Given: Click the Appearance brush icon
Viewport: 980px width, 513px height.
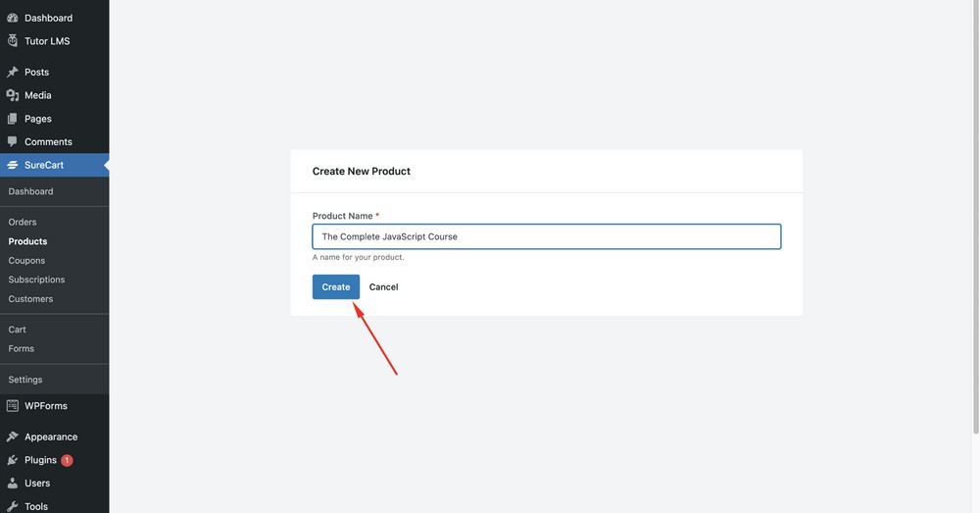Looking at the screenshot, I should (13, 436).
